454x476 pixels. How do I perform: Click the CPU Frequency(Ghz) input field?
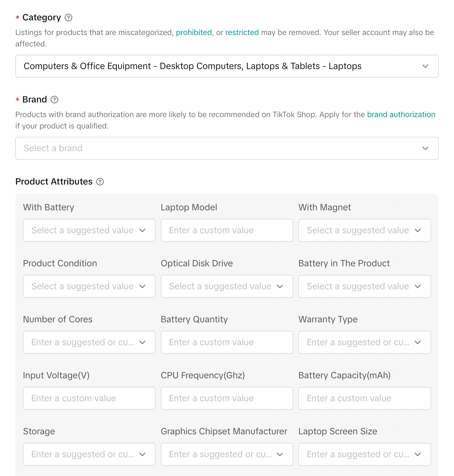(227, 398)
